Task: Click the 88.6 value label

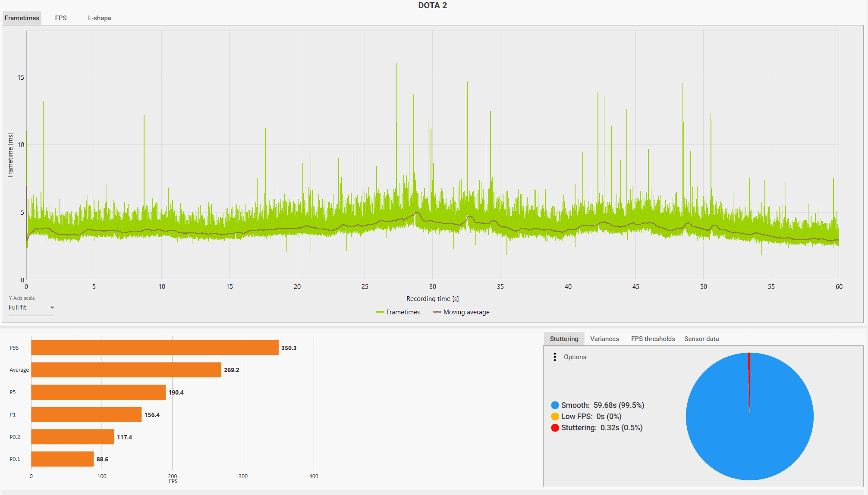Action: tap(102, 459)
